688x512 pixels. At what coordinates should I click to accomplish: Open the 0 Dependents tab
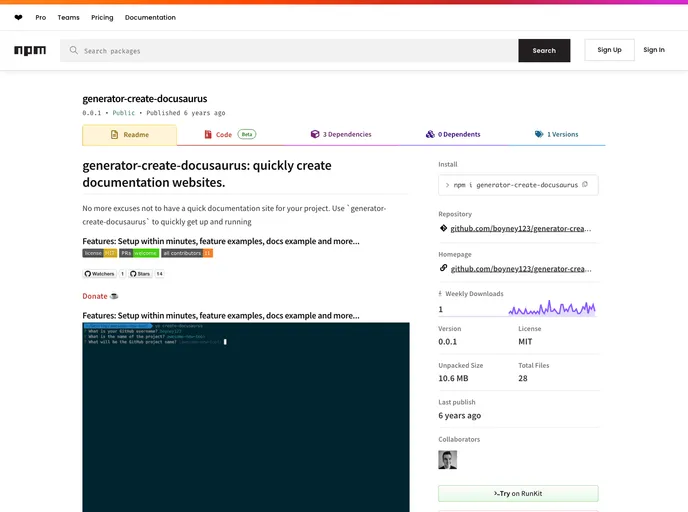453,134
